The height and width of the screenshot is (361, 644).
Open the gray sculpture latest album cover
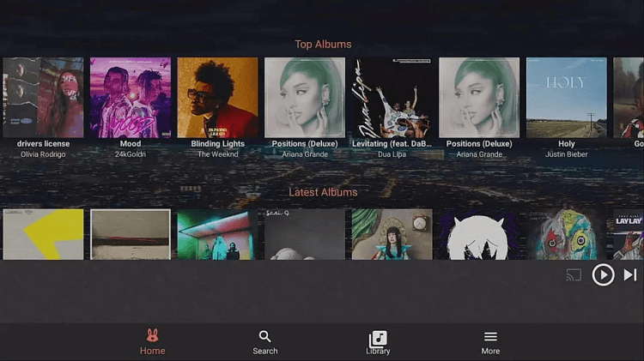(305, 234)
